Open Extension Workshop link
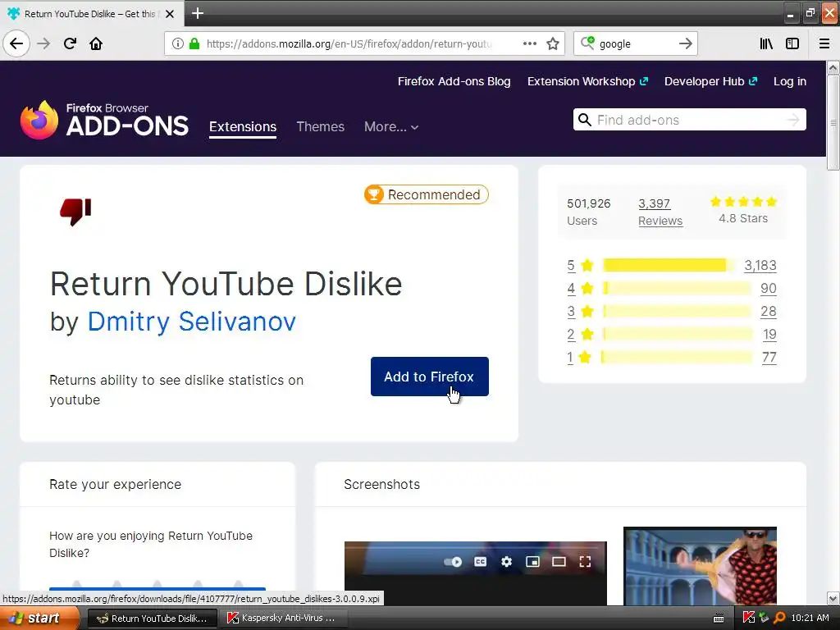840x630 pixels. (x=587, y=81)
